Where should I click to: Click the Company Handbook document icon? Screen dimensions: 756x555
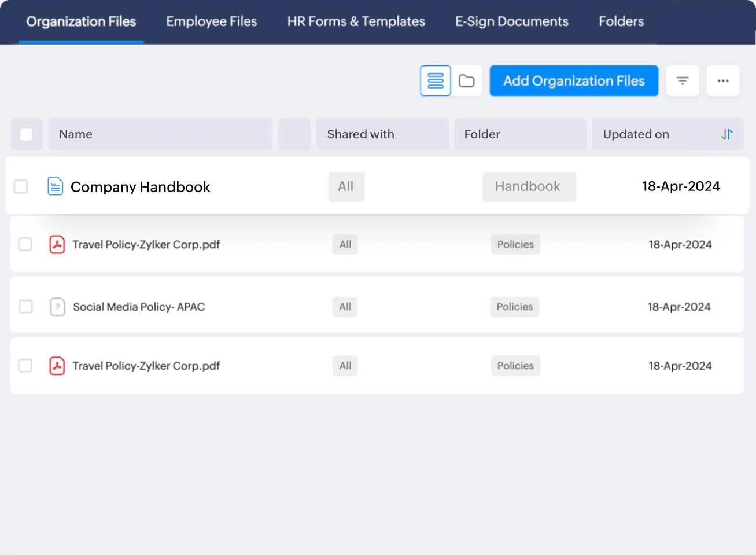coord(56,186)
